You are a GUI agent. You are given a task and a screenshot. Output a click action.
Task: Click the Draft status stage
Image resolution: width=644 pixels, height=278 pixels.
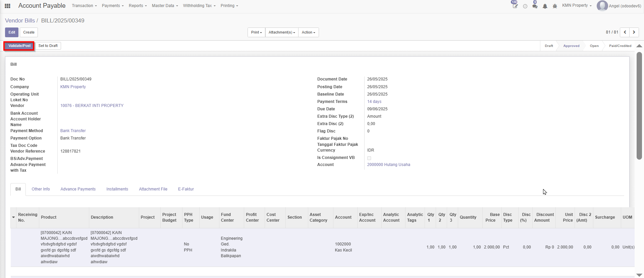[549, 46]
